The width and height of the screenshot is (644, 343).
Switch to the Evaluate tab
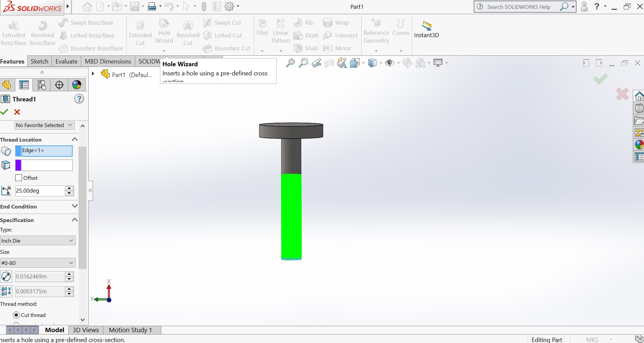[66, 61]
